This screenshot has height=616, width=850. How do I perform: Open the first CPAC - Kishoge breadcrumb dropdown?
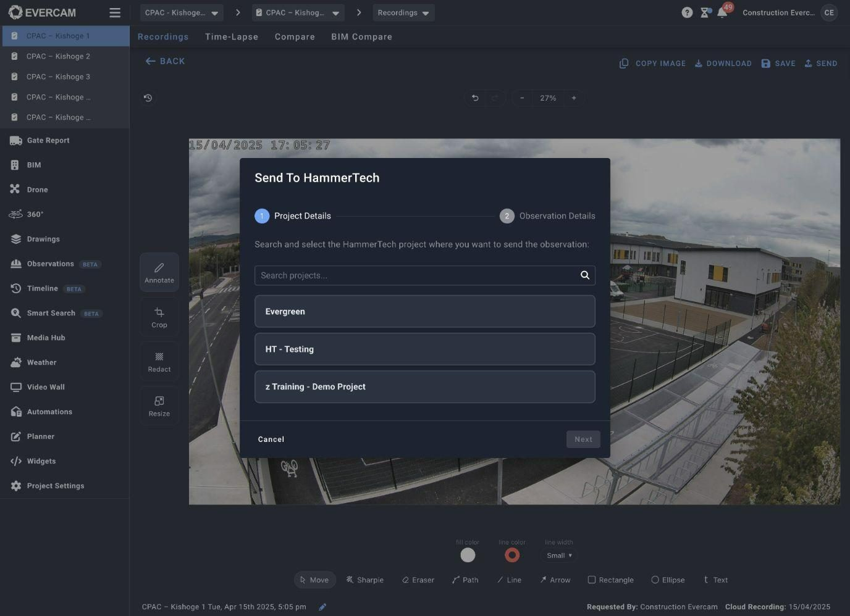[x=182, y=12]
